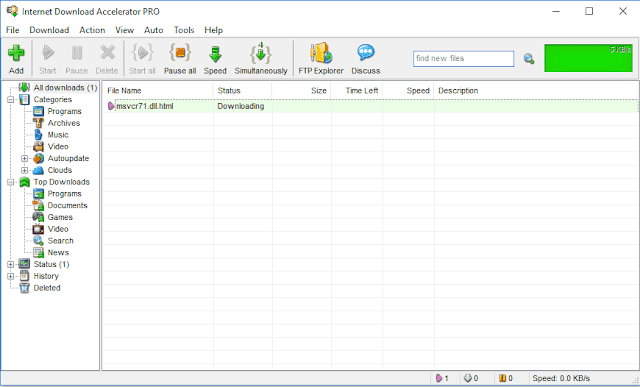Sort by Description column header

[537, 91]
